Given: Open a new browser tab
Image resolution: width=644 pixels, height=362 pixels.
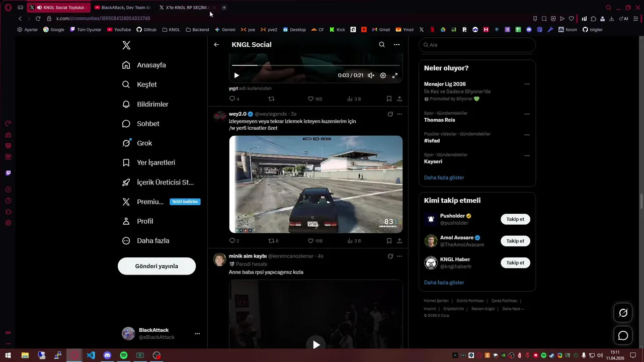Looking at the screenshot, I should click(224, 8).
